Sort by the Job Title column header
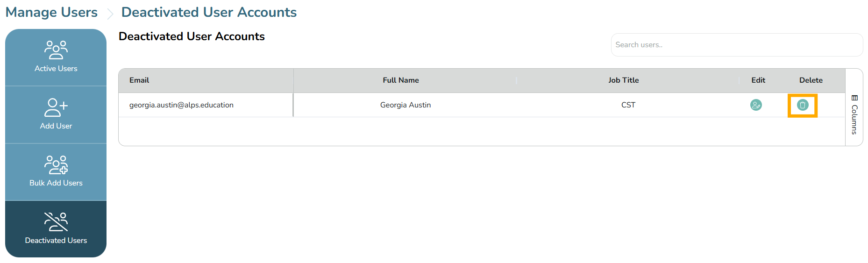Image resolution: width=868 pixels, height=263 pixels. (623, 80)
